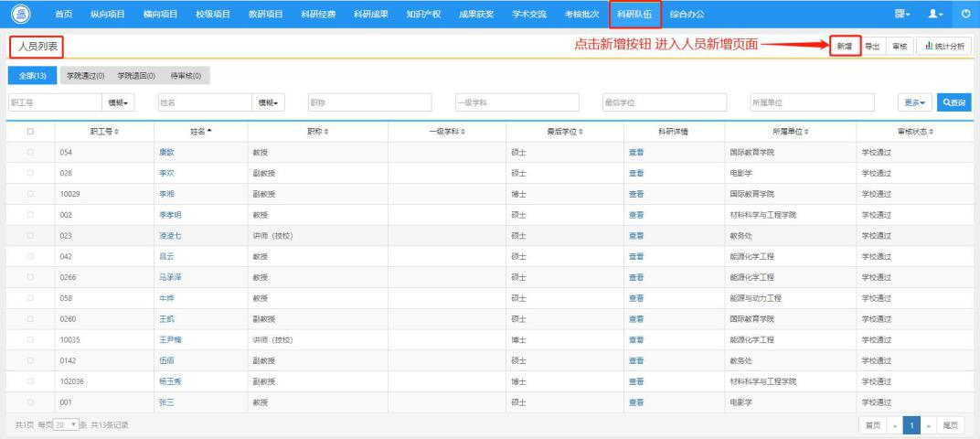Check the checkbox for row 001 张三
Screen dimensions: 980x439
pos(30,402)
